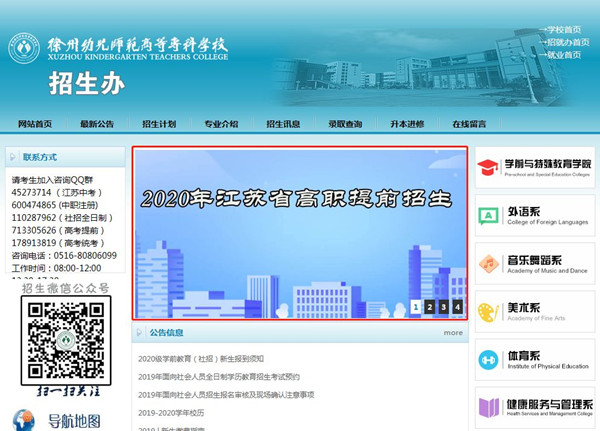
Task: Select the Academy of Music and Dance icon
Action: (489, 263)
